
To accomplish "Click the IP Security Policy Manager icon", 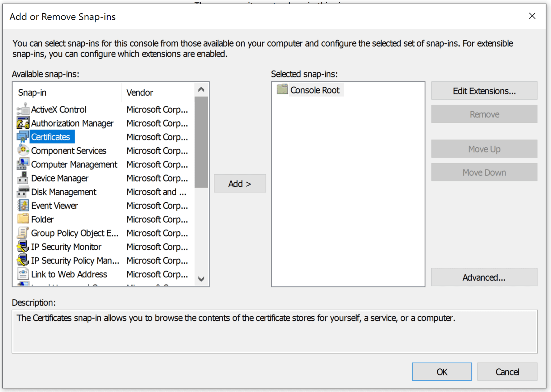I will [23, 260].
